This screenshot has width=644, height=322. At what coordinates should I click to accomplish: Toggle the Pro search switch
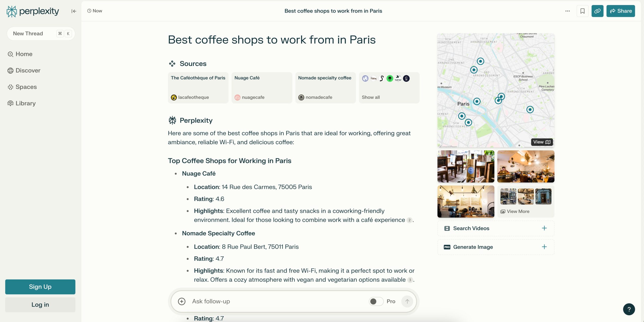[376, 301]
